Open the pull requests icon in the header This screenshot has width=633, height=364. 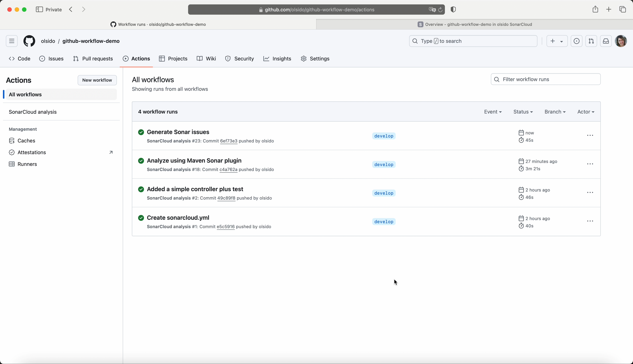pyautogui.click(x=591, y=41)
